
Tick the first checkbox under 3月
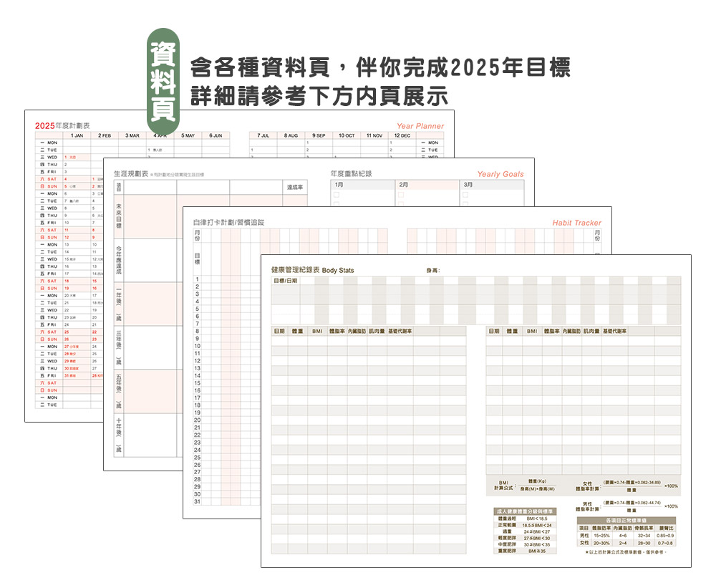[x=465, y=195]
